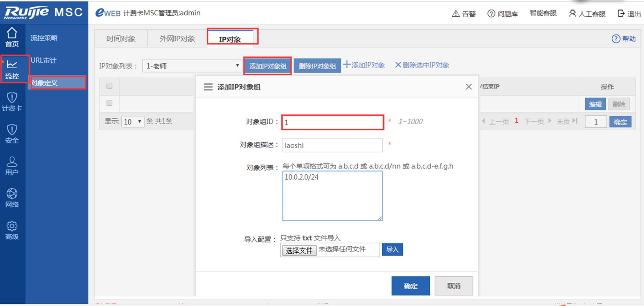Click 选择文件 to choose a file
The height and width of the screenshot is (306, 644).
pos(299,250)
